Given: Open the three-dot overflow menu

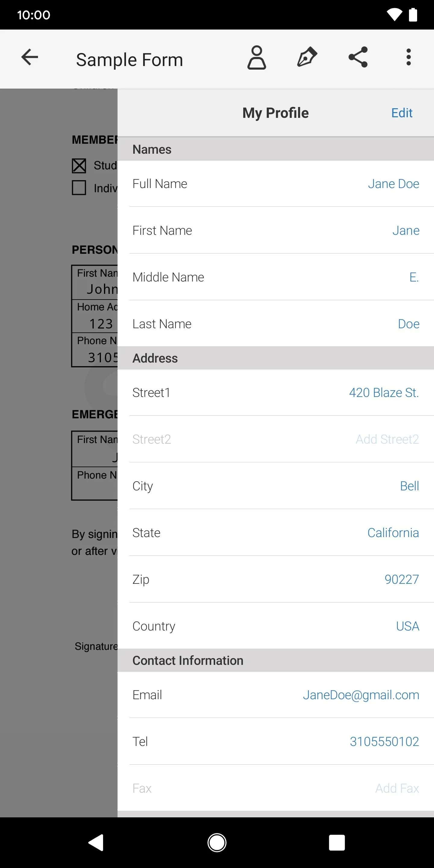Looking at the screenshot, I should (x=408, y=57).
